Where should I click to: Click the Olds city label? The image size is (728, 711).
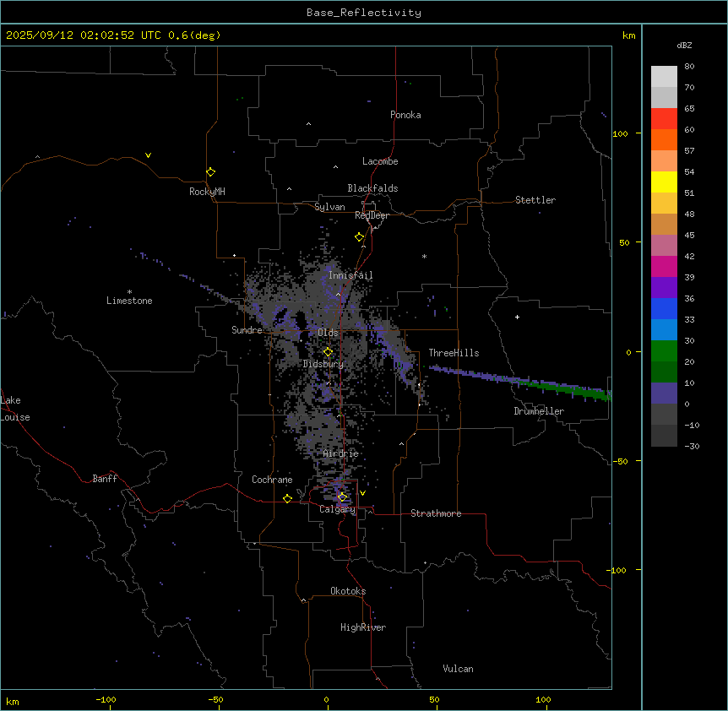[x=328, y=333]
